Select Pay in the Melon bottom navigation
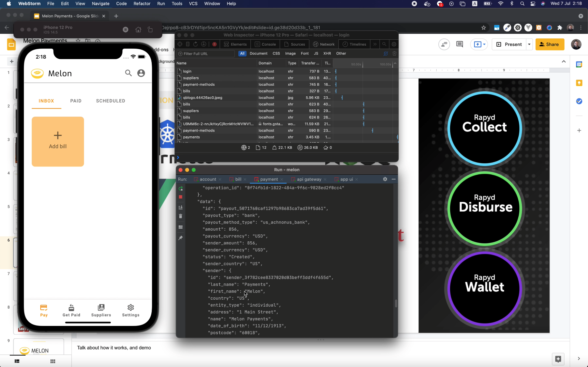588x367 pixels. 44,310
